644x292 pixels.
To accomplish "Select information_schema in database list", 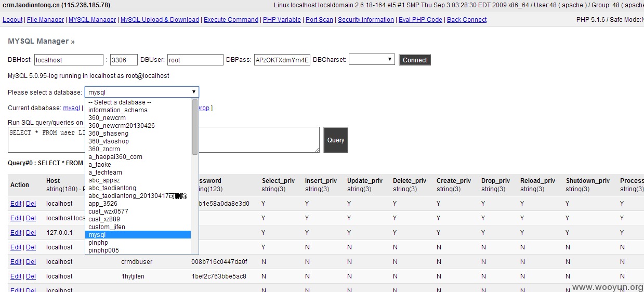I will [x=138, y=110].
